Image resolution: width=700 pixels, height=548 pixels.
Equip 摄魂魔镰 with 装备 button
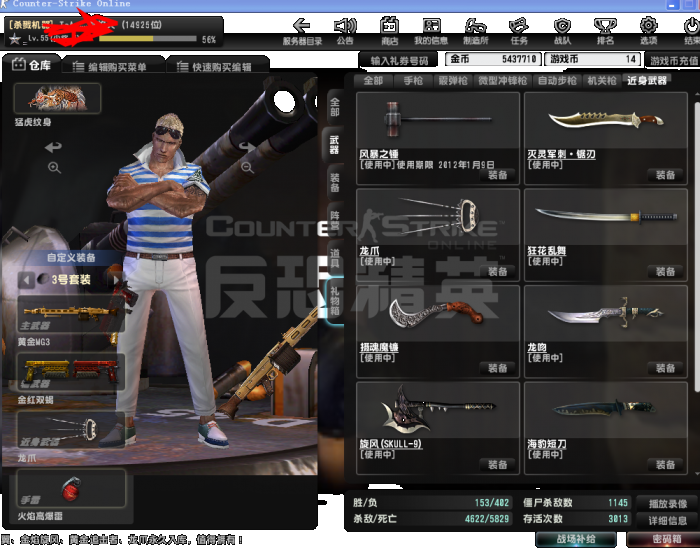497,368
